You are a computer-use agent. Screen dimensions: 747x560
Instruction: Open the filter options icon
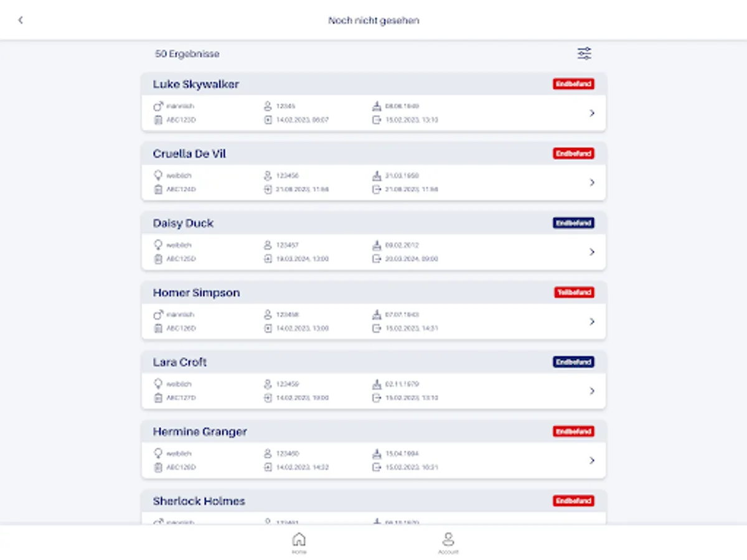point(585,54)
